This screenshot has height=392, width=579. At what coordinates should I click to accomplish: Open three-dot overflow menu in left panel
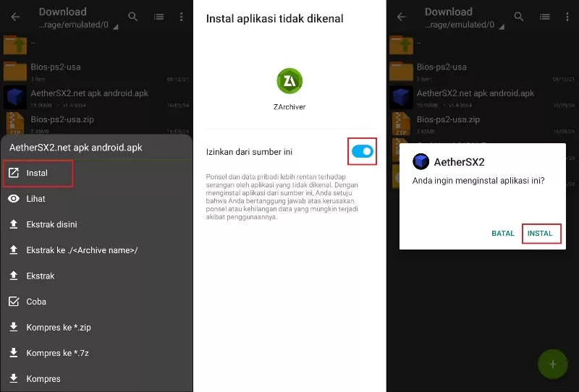point(182,17)
